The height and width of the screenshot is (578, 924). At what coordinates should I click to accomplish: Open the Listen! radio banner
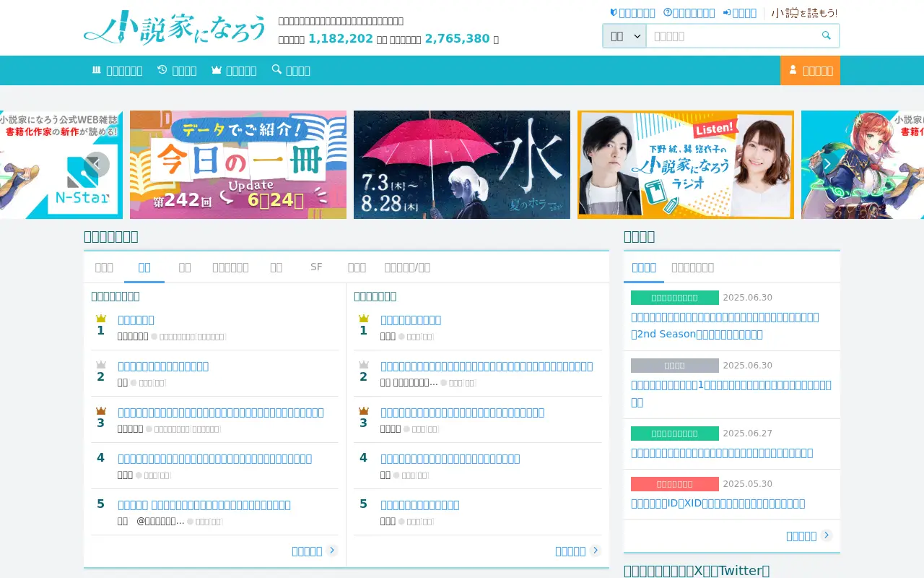(x=686, y=165)
